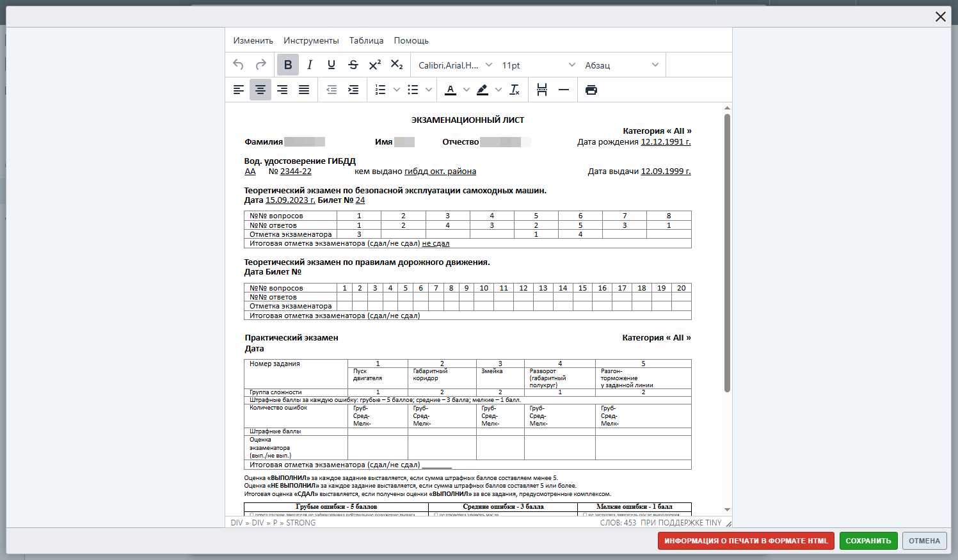Image resolution: width=958 pixels, height=560 pixels.
Task: Insert a bulleted list
Action: [x=413, y=90]
